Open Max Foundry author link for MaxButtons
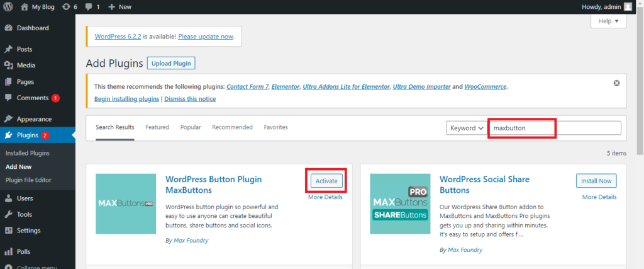 191,241
